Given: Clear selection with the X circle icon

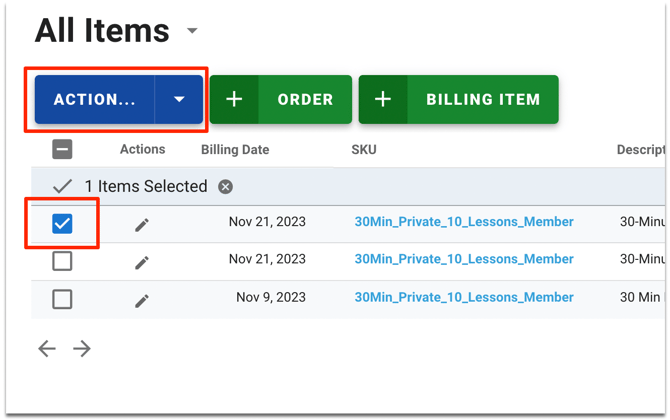Looking at the screenshot, I should pos(226,187).
